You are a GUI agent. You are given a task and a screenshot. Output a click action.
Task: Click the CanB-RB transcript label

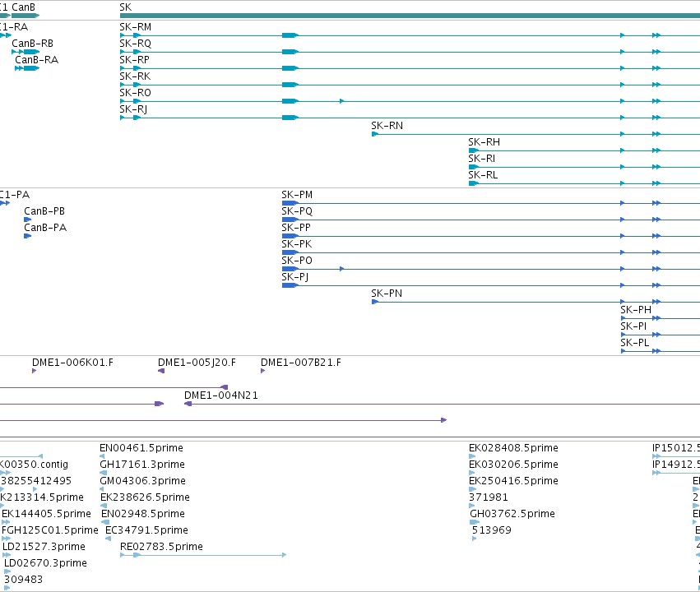pos(32,44)
